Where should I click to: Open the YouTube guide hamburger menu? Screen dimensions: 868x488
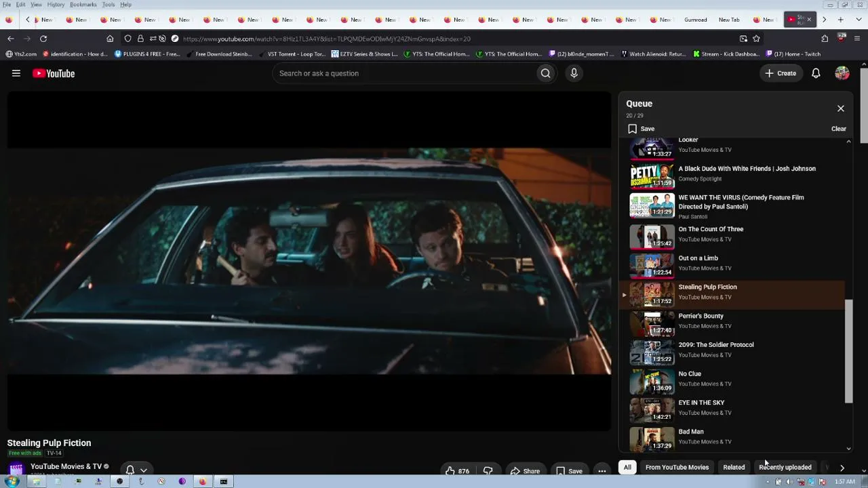click(16, 73)
